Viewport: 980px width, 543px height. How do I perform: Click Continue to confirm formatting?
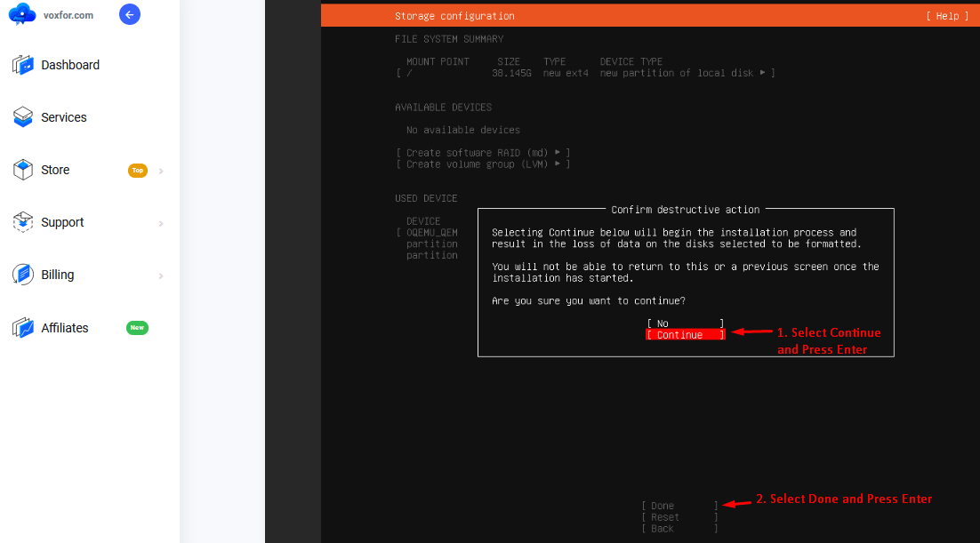coord(685,334)
